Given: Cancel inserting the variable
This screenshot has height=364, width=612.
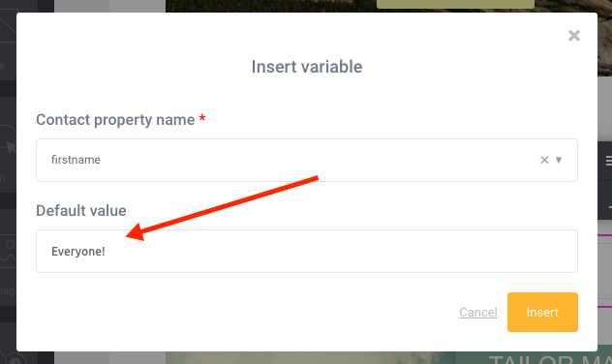Looking at the screenshot, I should click(x=478, y=312).
